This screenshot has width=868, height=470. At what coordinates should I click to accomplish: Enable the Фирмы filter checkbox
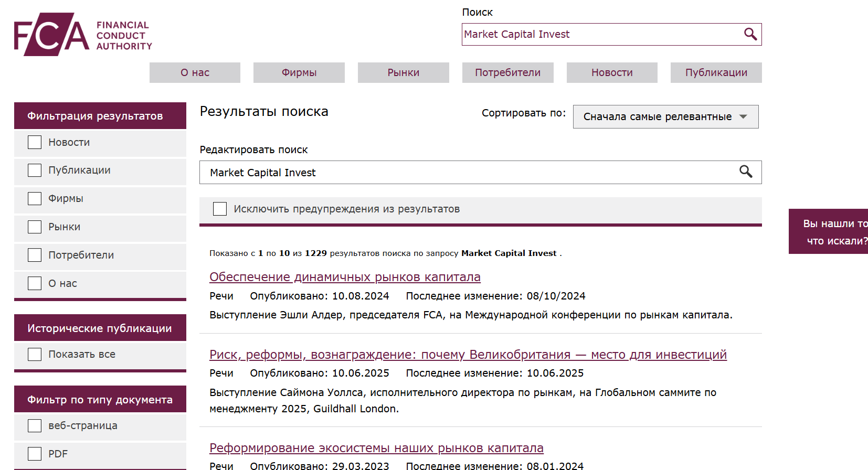pyautogui.click(x=35, y=199)
